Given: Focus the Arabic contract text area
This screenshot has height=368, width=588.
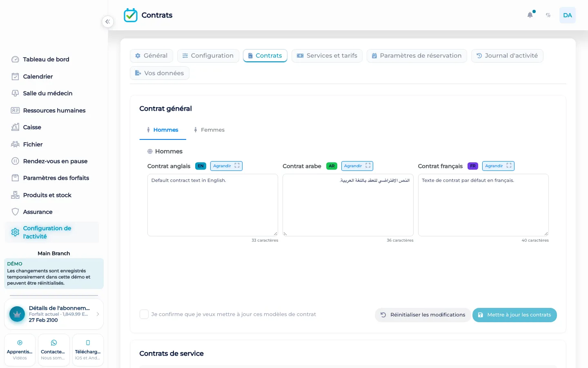Looking at the screenshot, I should (348, 205).
